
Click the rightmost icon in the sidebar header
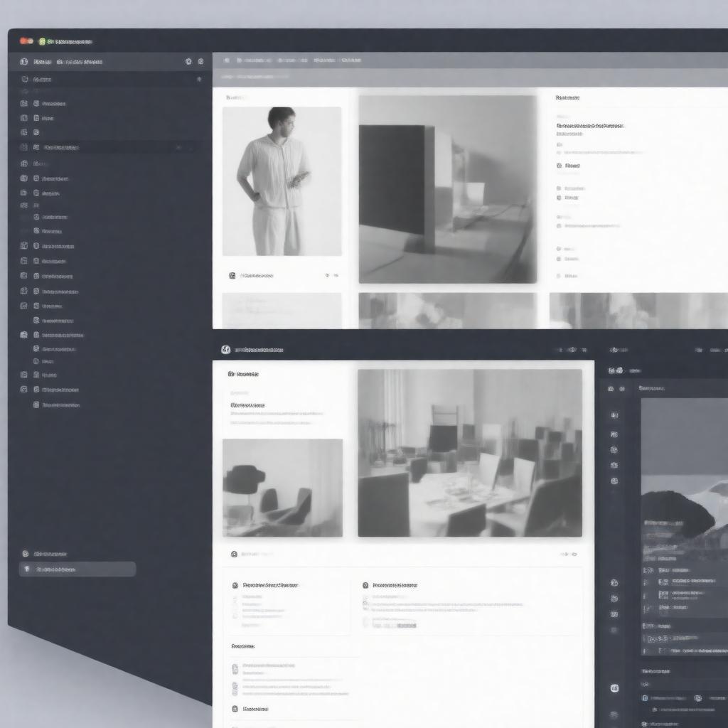(x=200, y=62)
